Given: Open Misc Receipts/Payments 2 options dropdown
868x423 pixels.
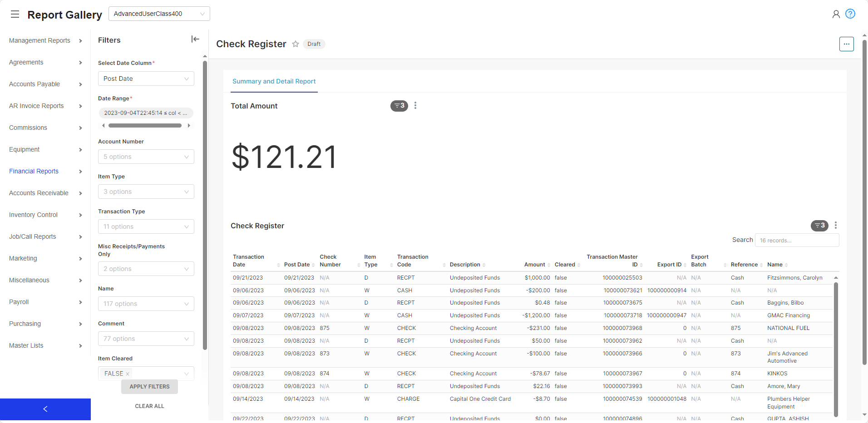Looking at the screenshot, I should [x=146, y=269].
